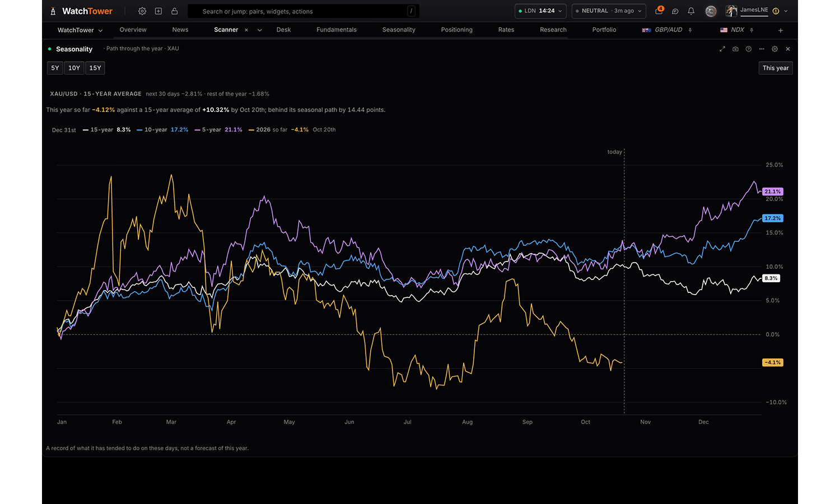Open the NEUTRAL sentiment dropdown

coord(609,11)
